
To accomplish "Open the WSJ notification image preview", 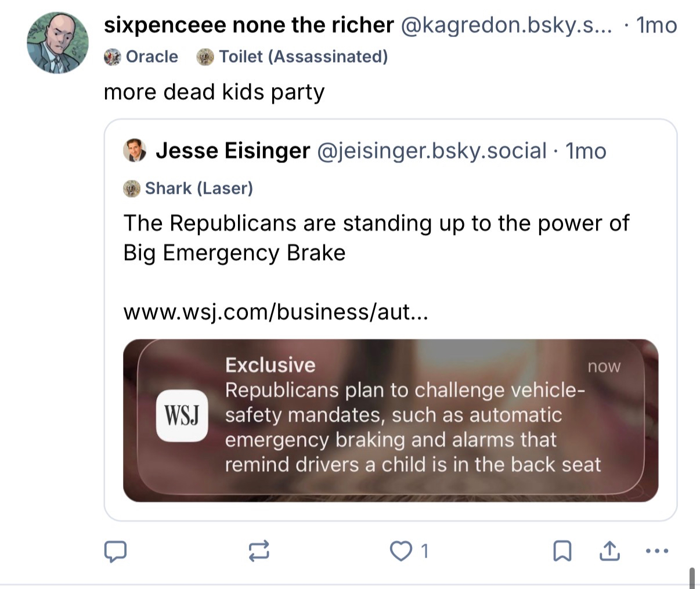I will (390, 420).
